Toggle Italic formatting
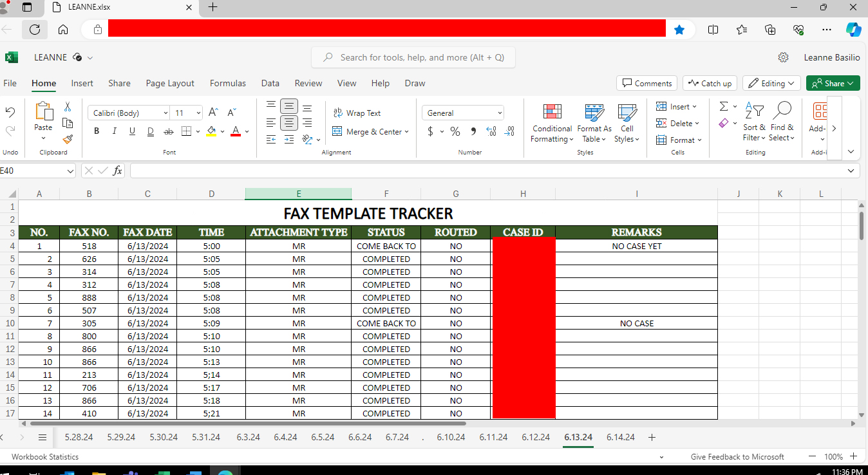This screenshot has width=868, height=475. [115, 131]
